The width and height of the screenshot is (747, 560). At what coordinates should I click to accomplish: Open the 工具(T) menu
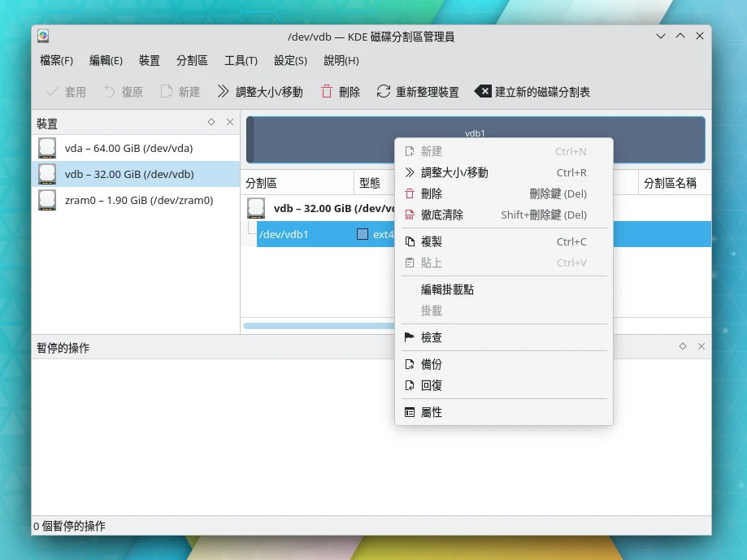point(241,60)
